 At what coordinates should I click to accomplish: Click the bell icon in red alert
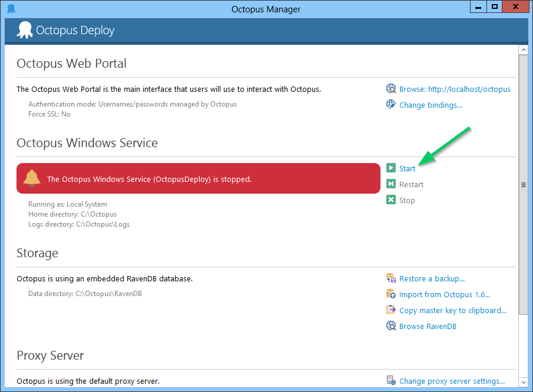coord(32,178)
